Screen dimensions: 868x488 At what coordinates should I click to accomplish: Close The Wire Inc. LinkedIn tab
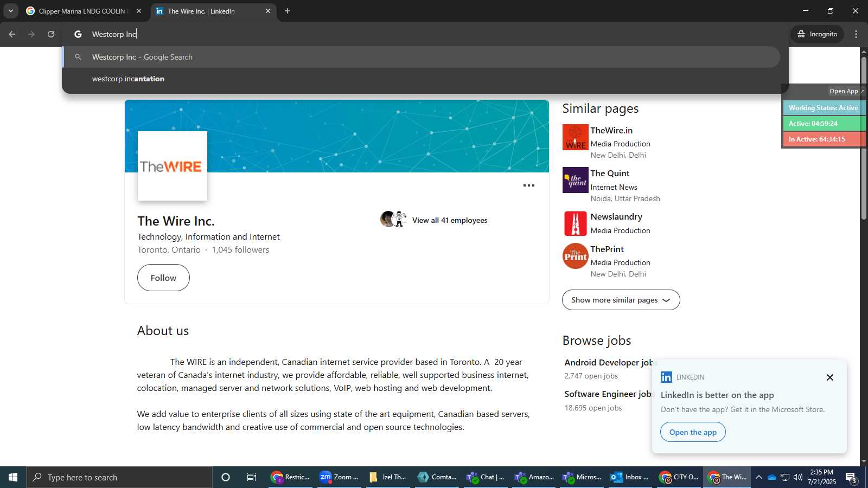point(268,11)
